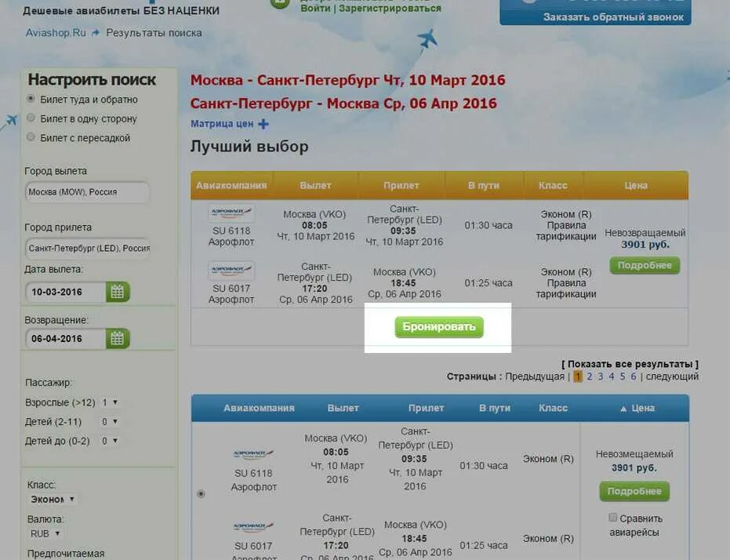The width and height of the screenshot is (730, 560).
Task: Open the Детей (2-11) count dropdown
Action: click(x=110, y=422)
